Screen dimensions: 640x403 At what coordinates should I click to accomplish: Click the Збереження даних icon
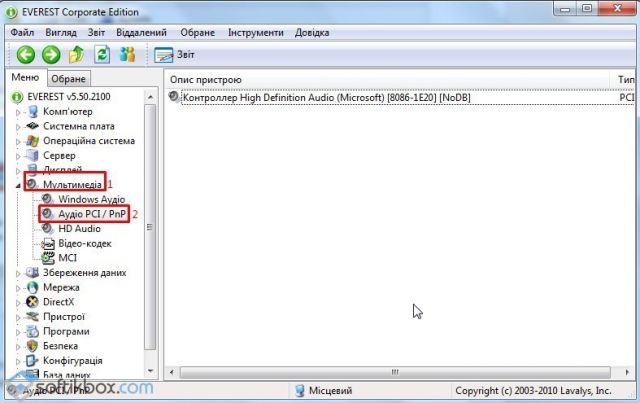(x=33, y=273)
